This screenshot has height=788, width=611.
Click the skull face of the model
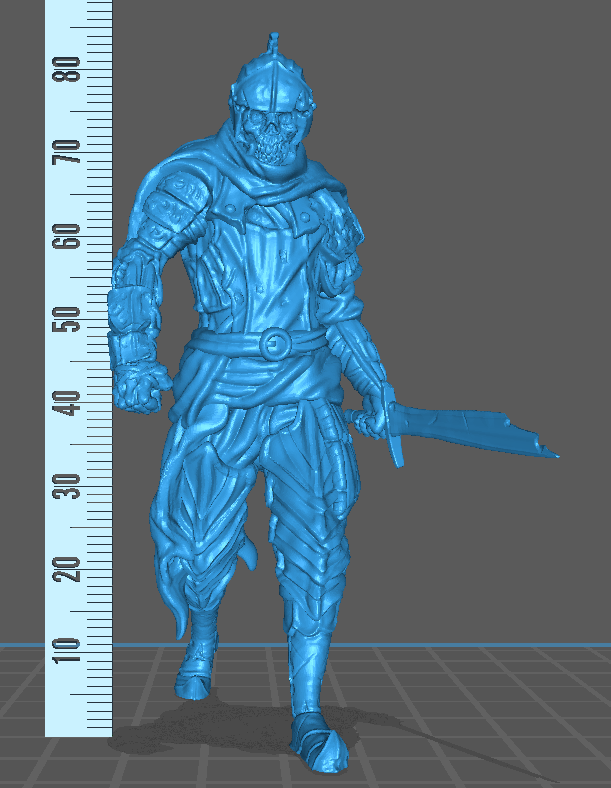tap(272, 135)
